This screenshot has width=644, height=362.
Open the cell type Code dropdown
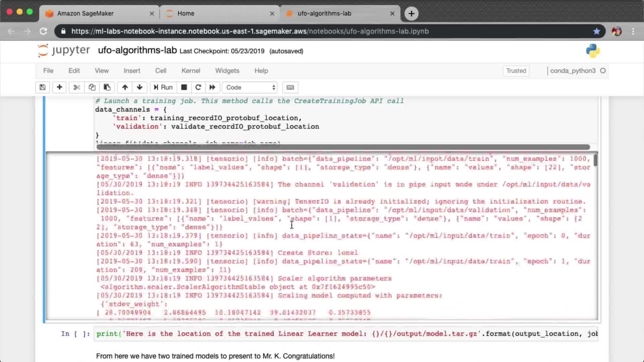[250, 87]
